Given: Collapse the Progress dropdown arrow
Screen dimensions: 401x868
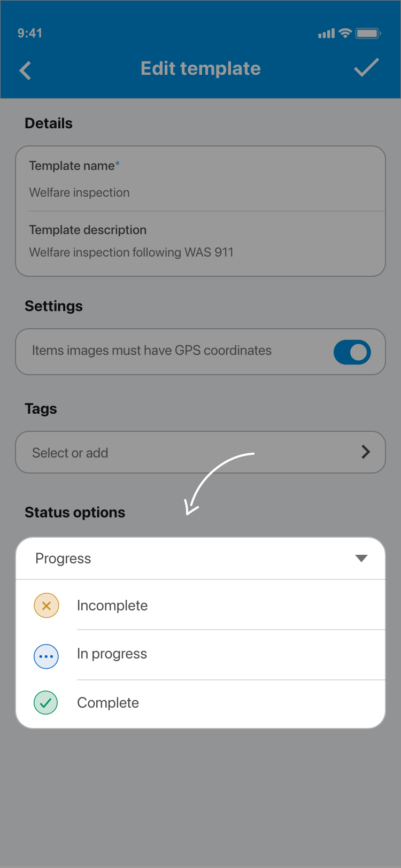Looking at the screenshot, I should point(361,558).
